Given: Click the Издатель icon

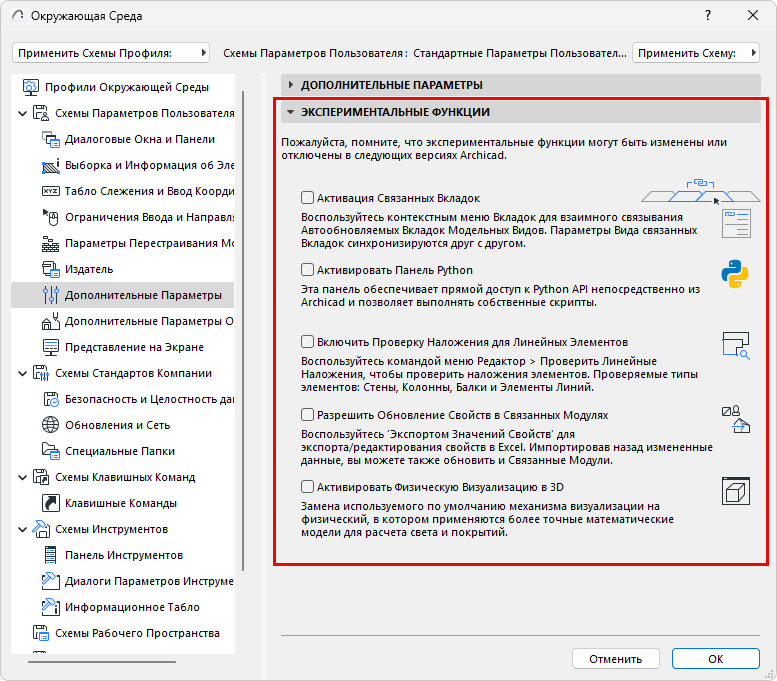Looking at the screenshot, I should click(x=51, y=269).
